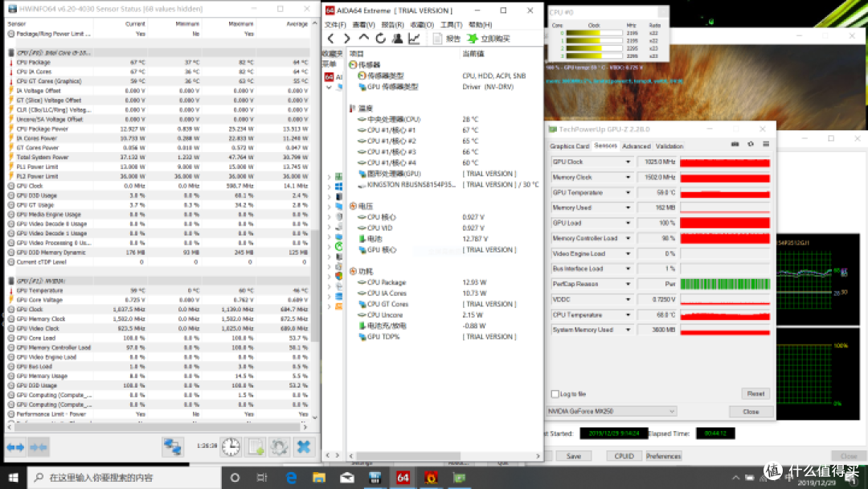Click the AIDA64 report page icon
868x489 pixels.
(438, 39)
